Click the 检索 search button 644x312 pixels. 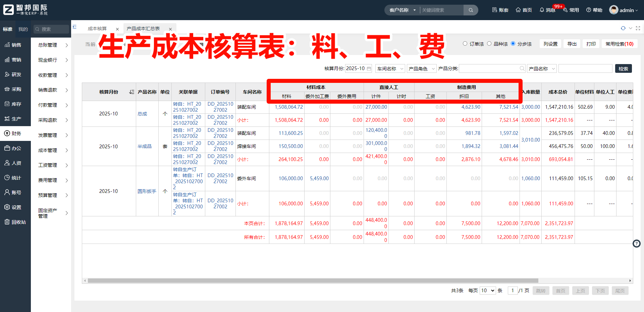coord(624,68)
